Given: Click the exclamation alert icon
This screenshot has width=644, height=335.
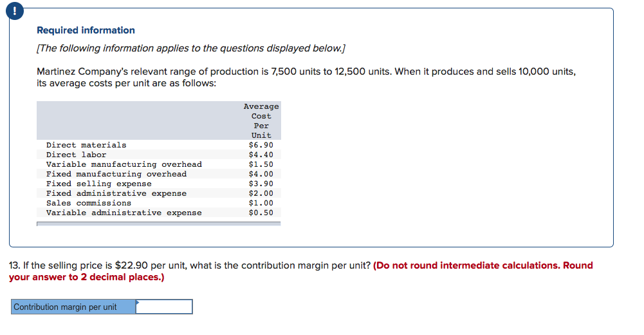Looking at the screenshot, I should tap(15, 11).
